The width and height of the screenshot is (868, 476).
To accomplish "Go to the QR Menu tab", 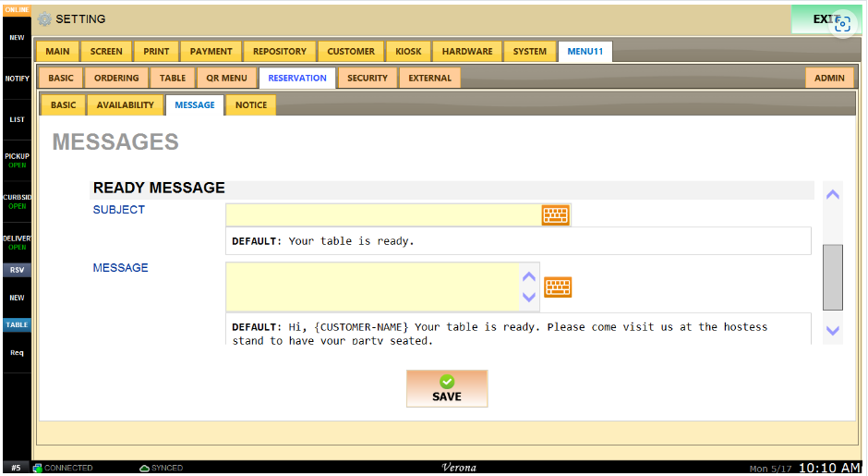I will (x=226, y=79).
